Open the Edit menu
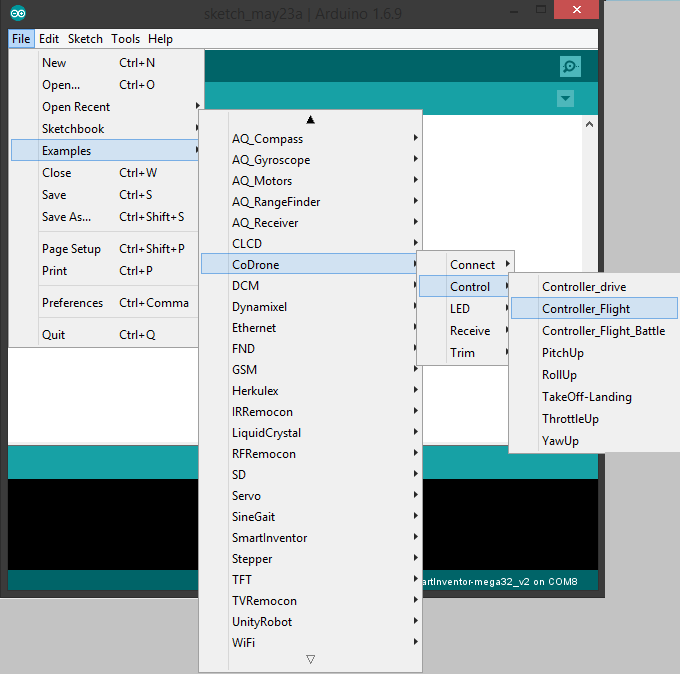 [49, 39]
